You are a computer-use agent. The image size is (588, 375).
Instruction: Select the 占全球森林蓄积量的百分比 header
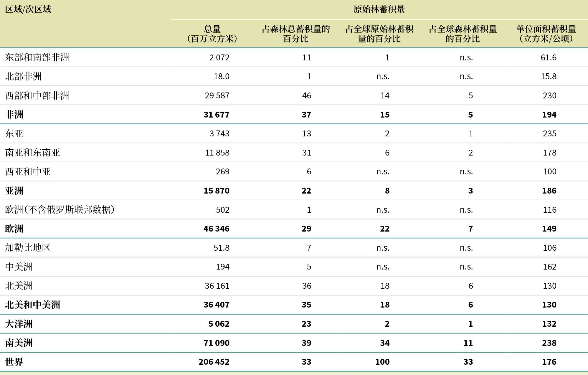click(463, 34)
